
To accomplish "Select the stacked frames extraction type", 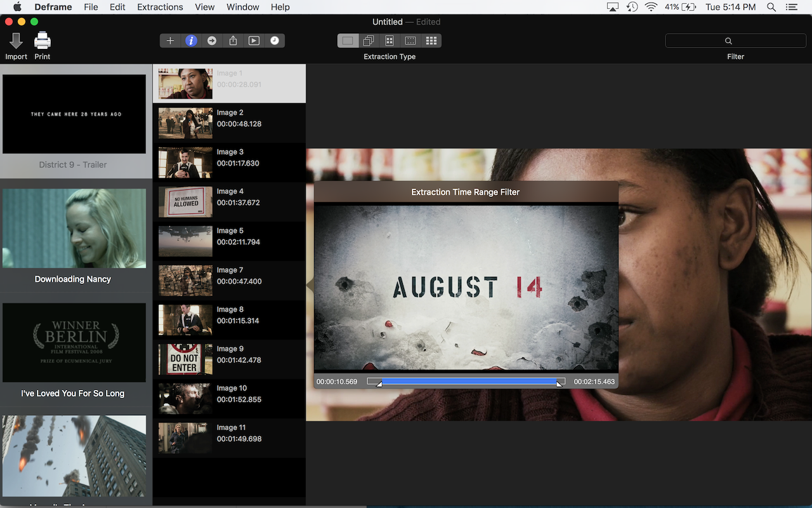I will pyautogui.click(x=369, y=41).
